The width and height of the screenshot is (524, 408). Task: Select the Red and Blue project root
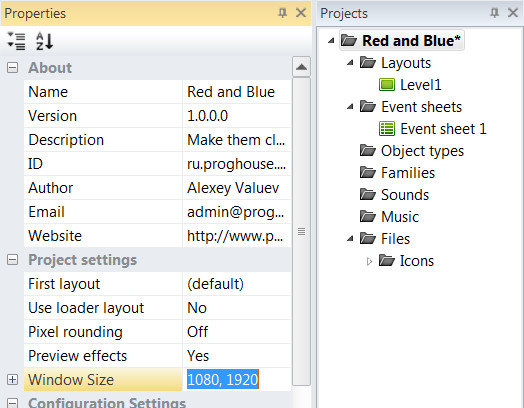point(401,40)
